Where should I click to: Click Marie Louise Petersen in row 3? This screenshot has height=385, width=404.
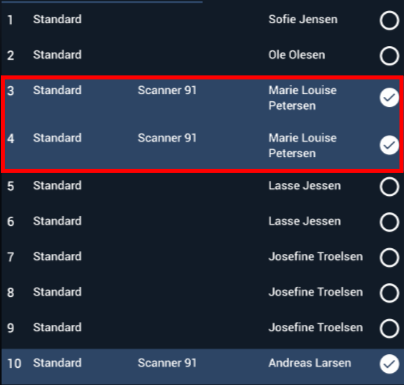pyautogui.click(x=302, y=98)
